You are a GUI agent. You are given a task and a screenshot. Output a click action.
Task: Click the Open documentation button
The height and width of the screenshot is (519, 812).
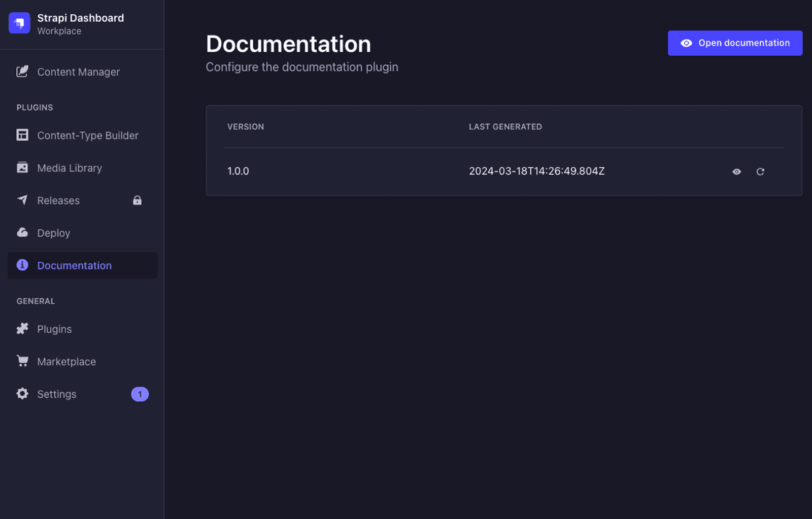coord(735,43)
